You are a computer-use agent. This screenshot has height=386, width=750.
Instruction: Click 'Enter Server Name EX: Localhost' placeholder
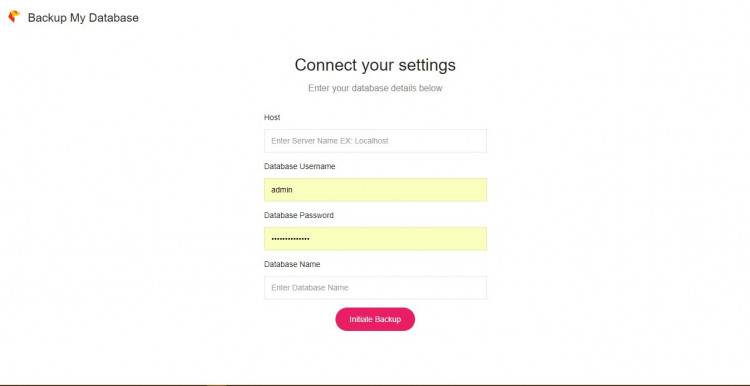(x=330, y=141)
